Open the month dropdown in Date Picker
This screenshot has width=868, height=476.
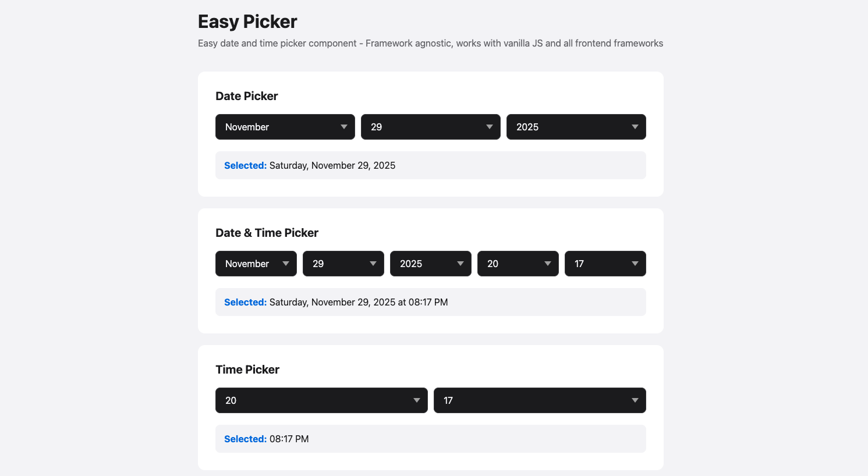(285, 127)
